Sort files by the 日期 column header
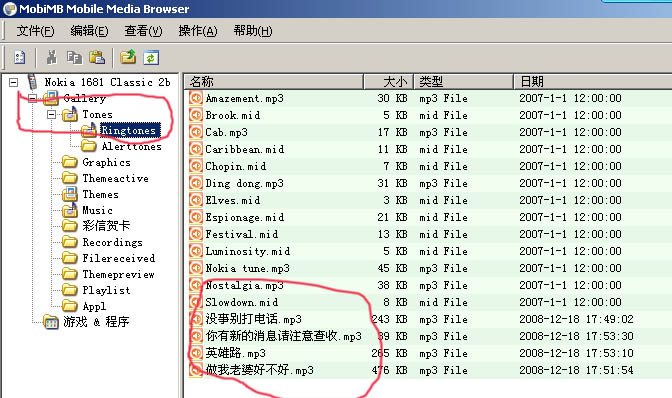The image size is (672, 398). (x=593, y=81)
